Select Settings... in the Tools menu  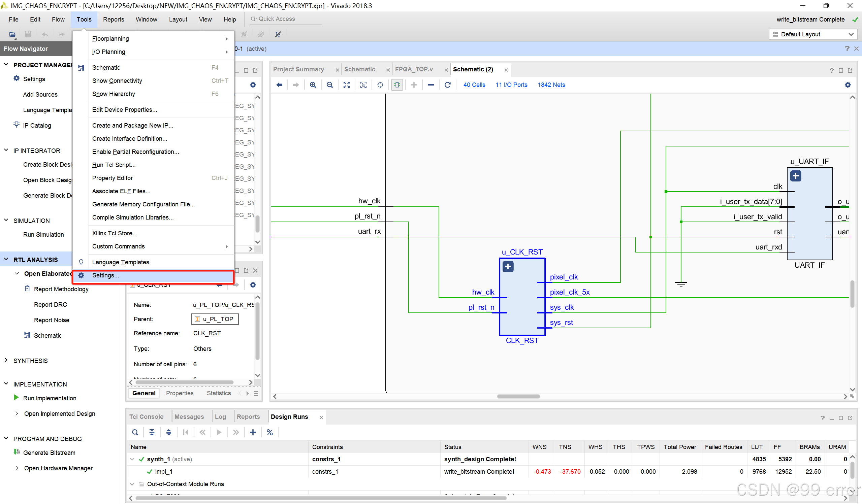pos(106,276)
